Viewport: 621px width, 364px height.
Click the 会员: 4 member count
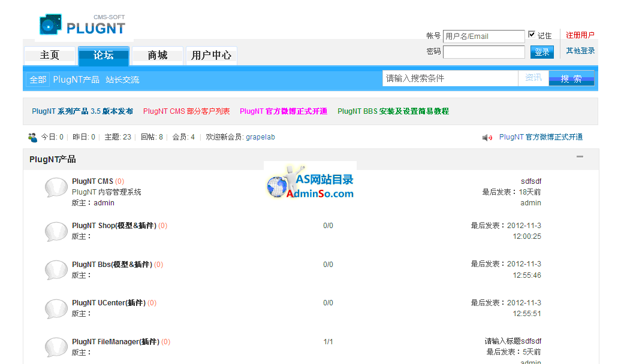(183, 137)
